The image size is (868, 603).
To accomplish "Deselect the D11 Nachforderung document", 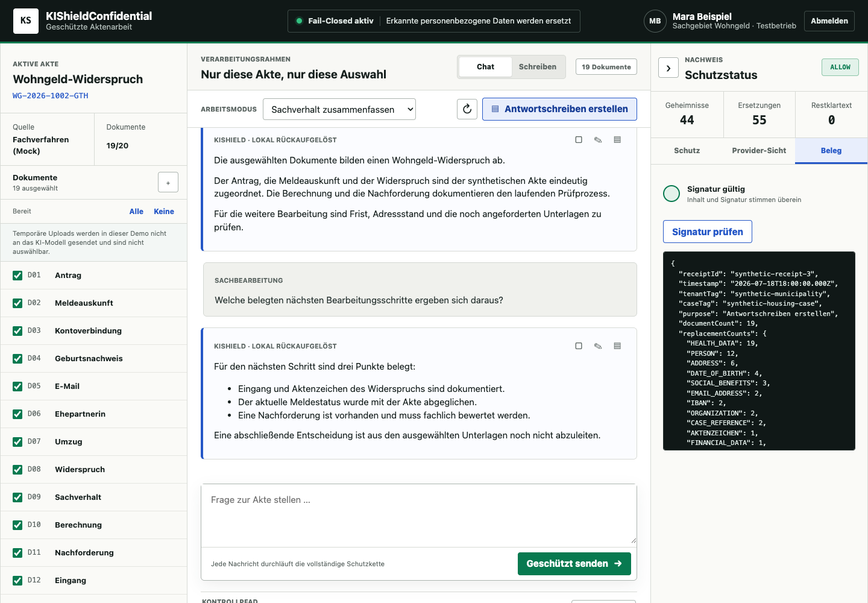I will coord(17,553).
